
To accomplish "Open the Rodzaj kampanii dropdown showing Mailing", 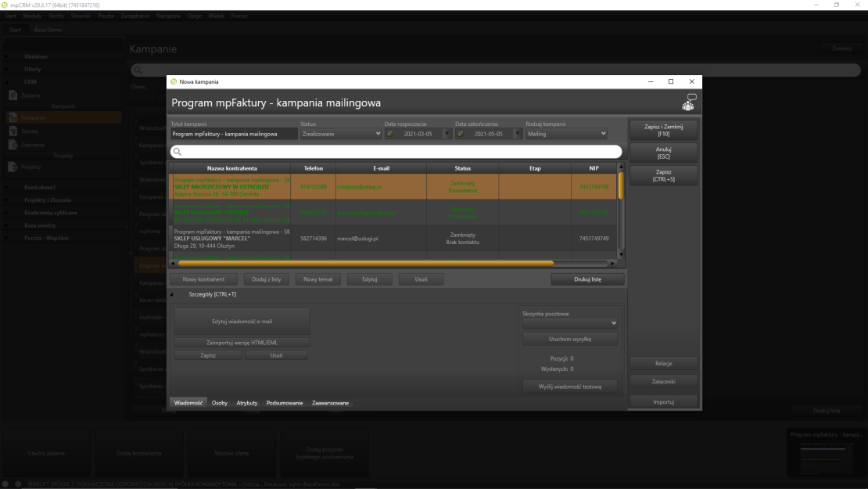I will click(566, 134).
